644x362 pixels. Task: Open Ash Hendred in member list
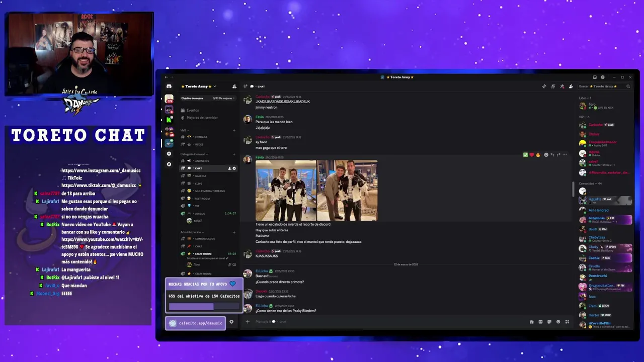point(605,210)
